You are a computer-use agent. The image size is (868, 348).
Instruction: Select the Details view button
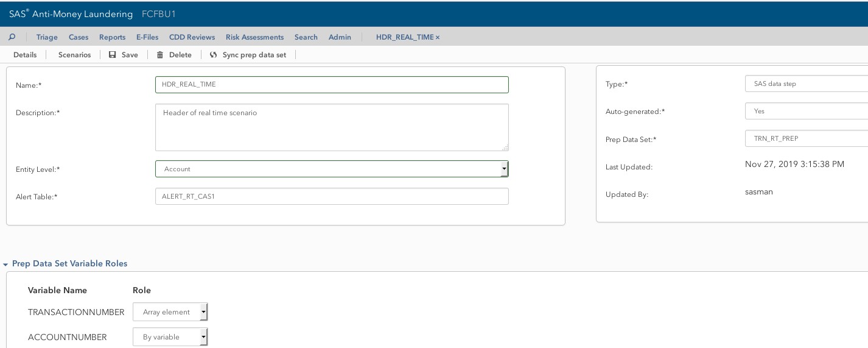(25, 55)
